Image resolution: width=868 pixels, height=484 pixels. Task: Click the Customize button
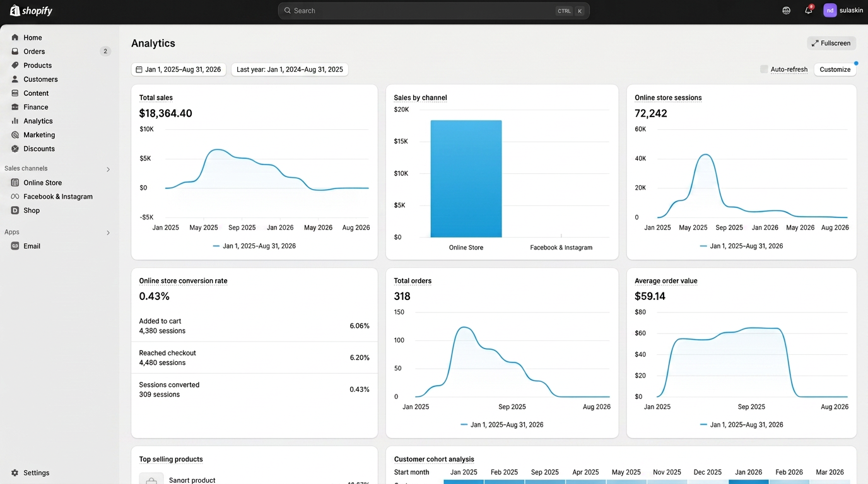click(x=835, y=69)
